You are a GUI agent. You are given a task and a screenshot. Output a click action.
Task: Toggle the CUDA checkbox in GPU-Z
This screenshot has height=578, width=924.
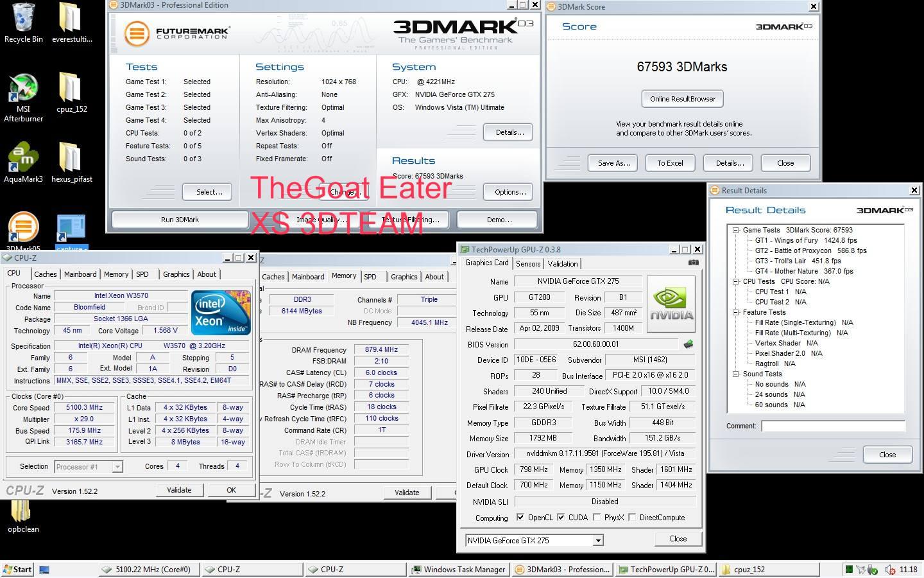(x=561, y=517)
